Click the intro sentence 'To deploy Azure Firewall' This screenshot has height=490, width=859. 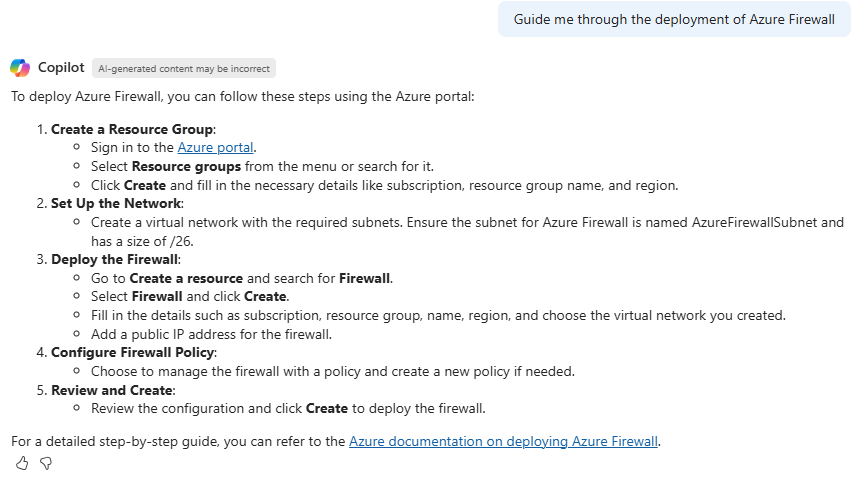(241, 98)
